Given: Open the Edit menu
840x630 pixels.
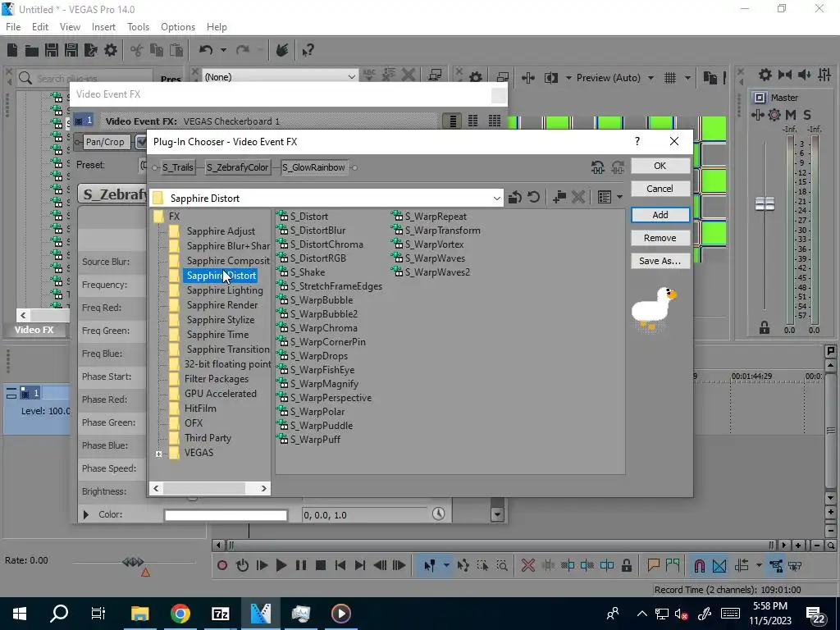Looking at the screenshot, I should pos(40,27).
